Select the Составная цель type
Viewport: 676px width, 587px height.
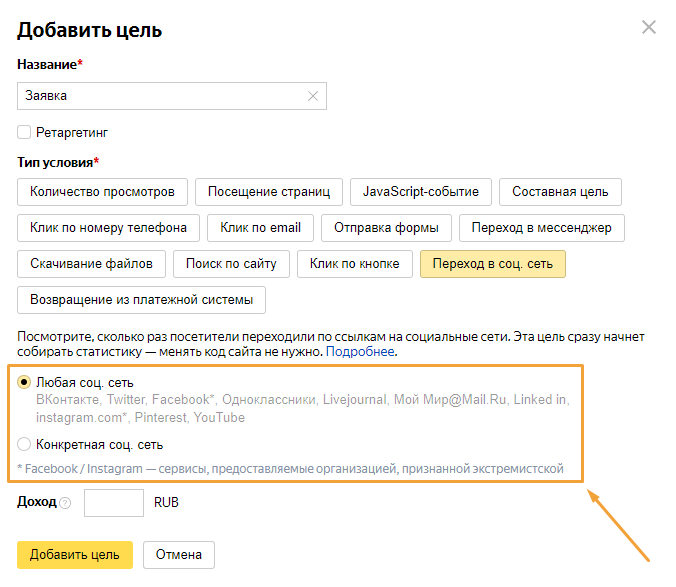click(560, 192)
